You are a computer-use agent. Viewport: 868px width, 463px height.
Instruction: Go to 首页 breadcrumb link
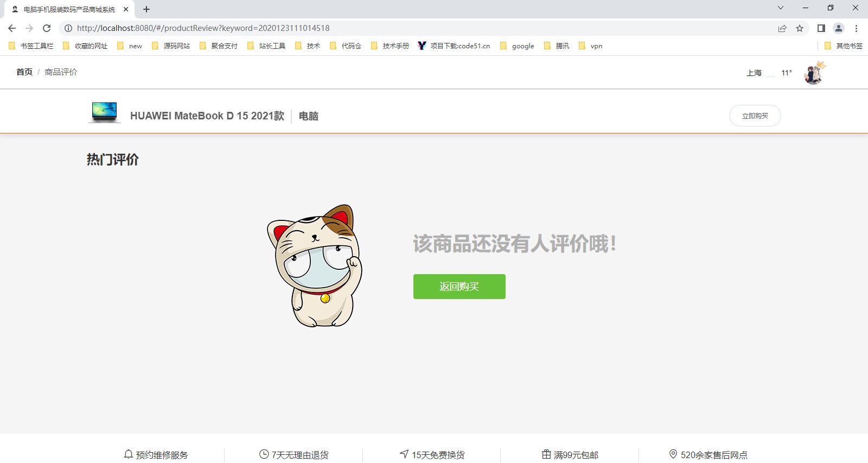coord(24,72)
